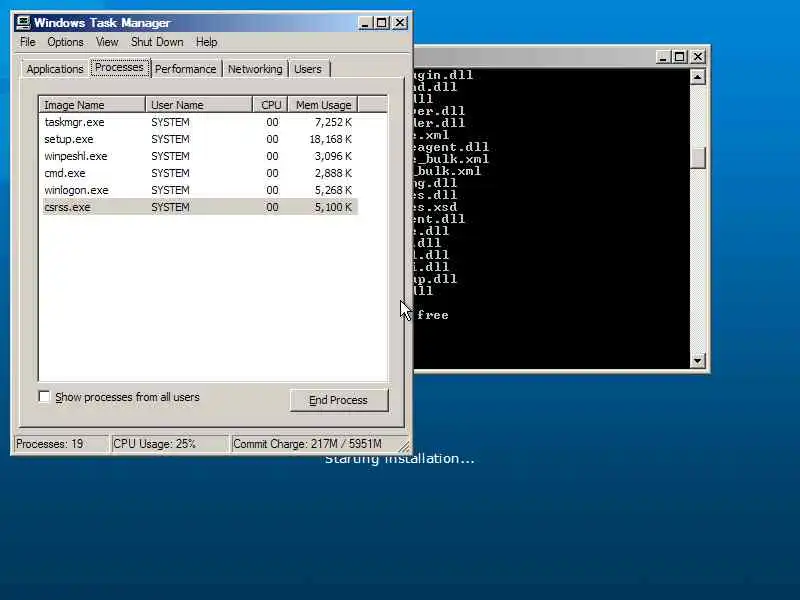Switch to the Performance tab
800x600 pixels.
(186, 69)
